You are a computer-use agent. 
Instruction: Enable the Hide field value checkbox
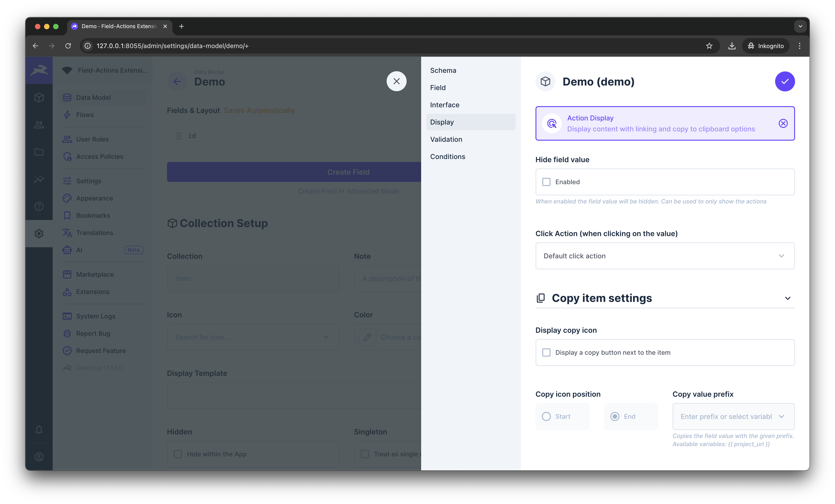[546, 182]
